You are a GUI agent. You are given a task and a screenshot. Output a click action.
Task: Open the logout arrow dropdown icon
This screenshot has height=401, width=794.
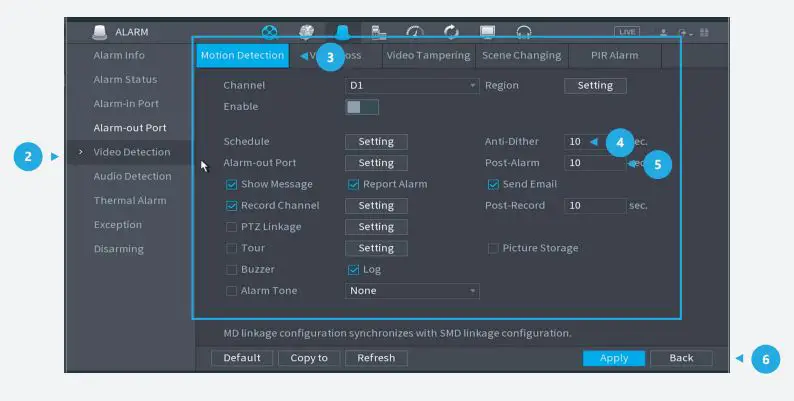pyautogui.click(x=684, y=32)
